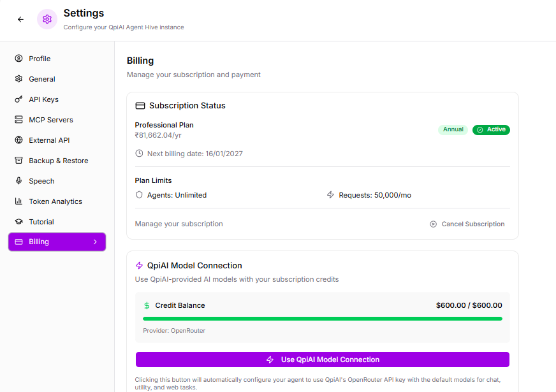The width and height of the screenshot is (556, 392).
Task: Click the Token Analytics chart icon
Action: (18, 201)
